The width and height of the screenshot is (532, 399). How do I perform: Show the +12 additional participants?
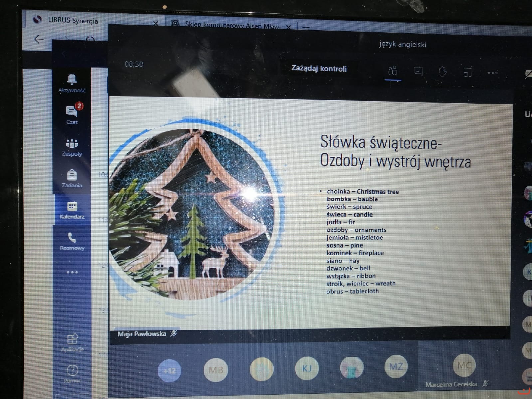pos(169,370)
